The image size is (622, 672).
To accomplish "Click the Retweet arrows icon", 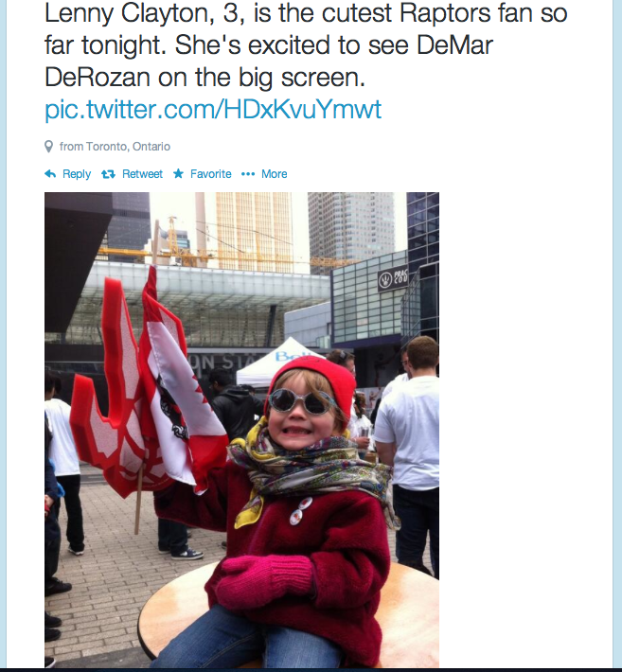I will point(108,174).
